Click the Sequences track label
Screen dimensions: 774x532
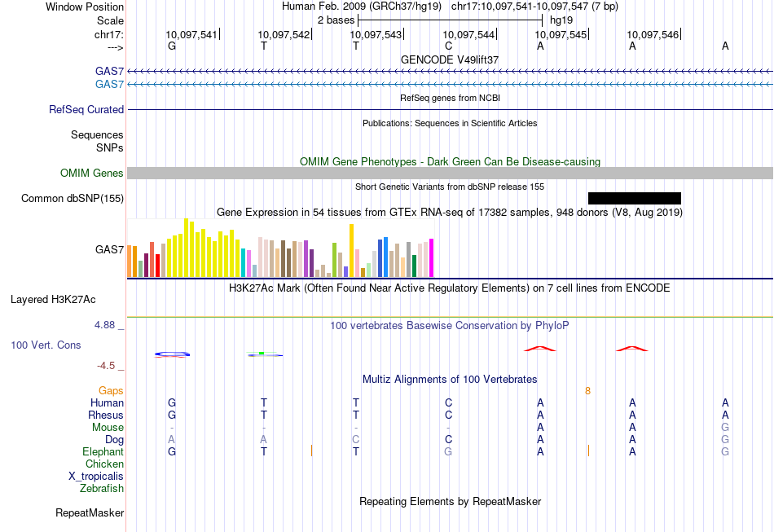[97, 134]
